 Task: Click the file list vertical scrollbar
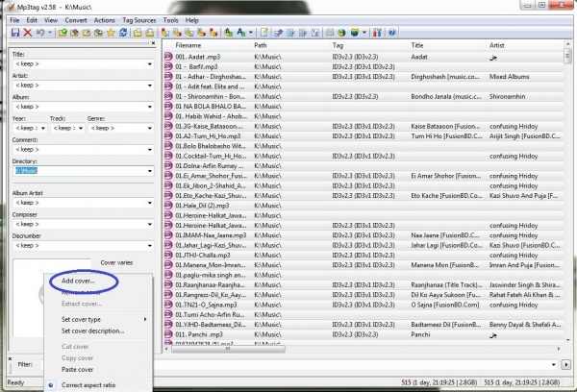tap(567, 191)
